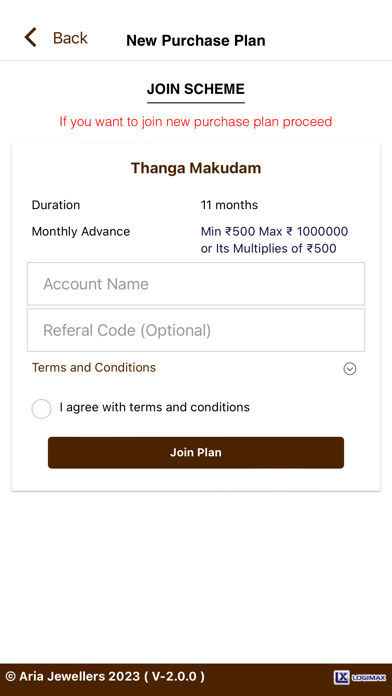This screenshot has width=392, height=696.
Task: Click the Min ₹500 Max advance text
Action: 274,232
